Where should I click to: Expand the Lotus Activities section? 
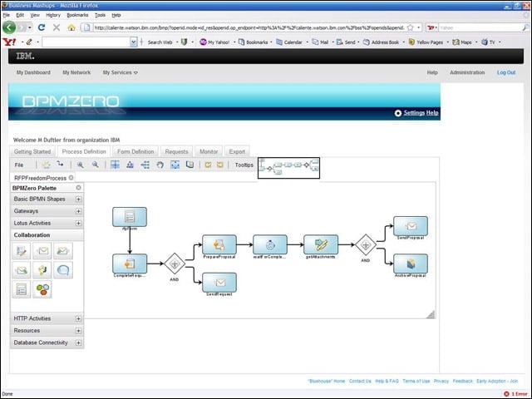coord(78,224)
